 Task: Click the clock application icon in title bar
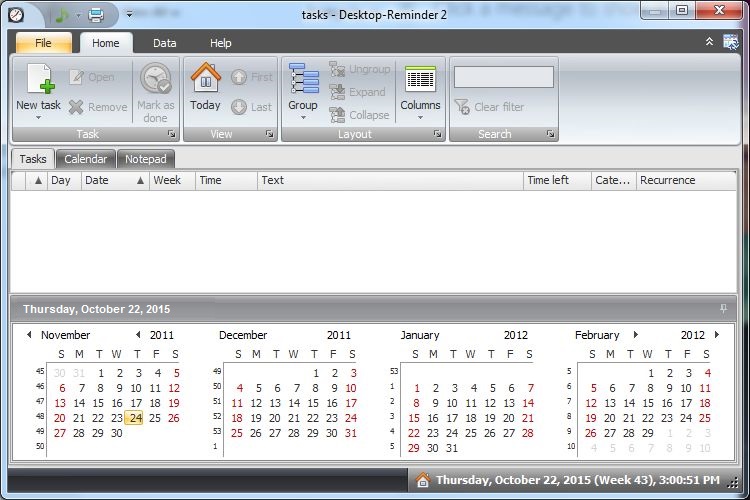pyautogui.click(x=16, y=15)
